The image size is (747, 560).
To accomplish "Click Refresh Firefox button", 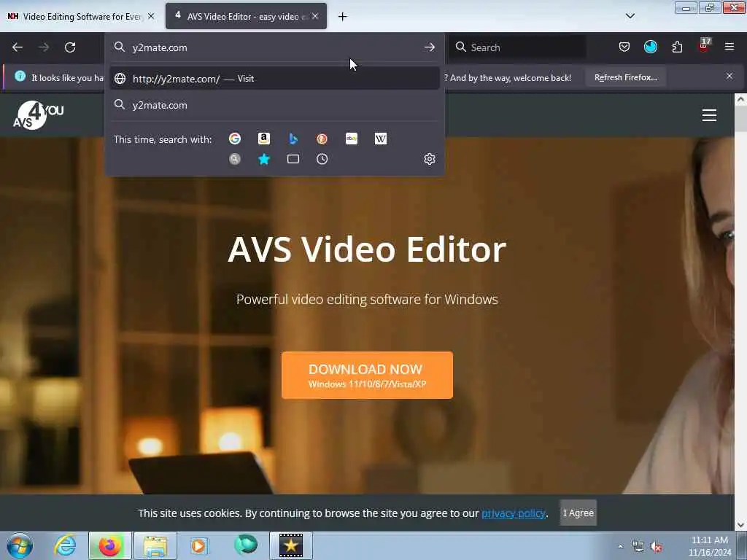I will point(625,77).
